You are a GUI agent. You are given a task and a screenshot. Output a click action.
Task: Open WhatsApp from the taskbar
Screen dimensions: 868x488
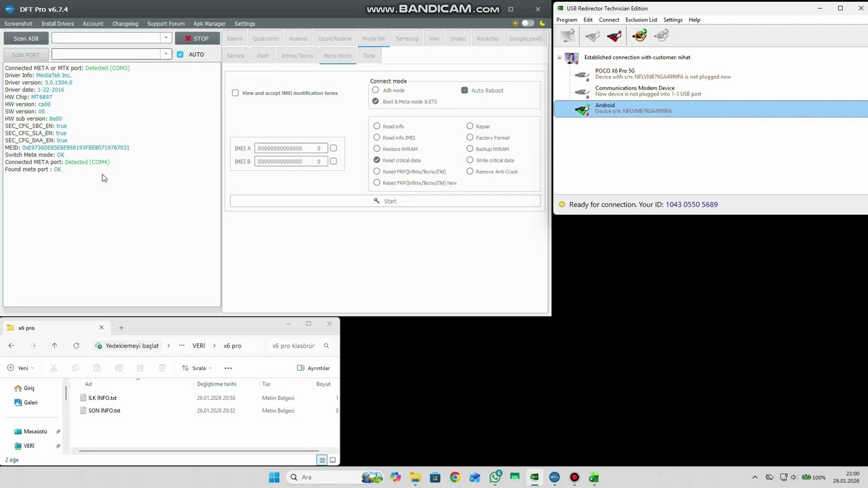point(495,477)
